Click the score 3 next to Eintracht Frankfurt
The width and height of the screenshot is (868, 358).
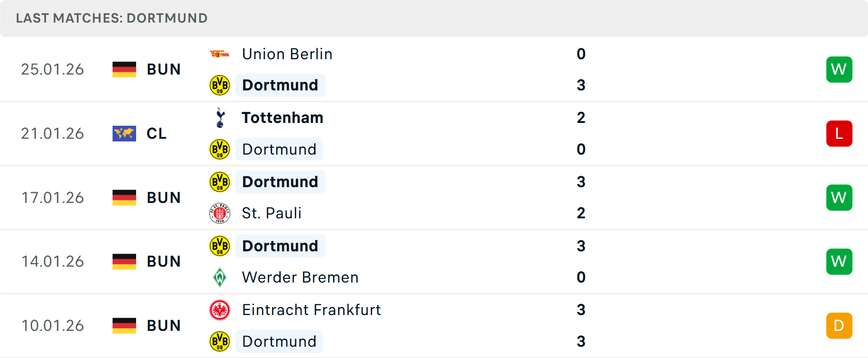point(581,310)
